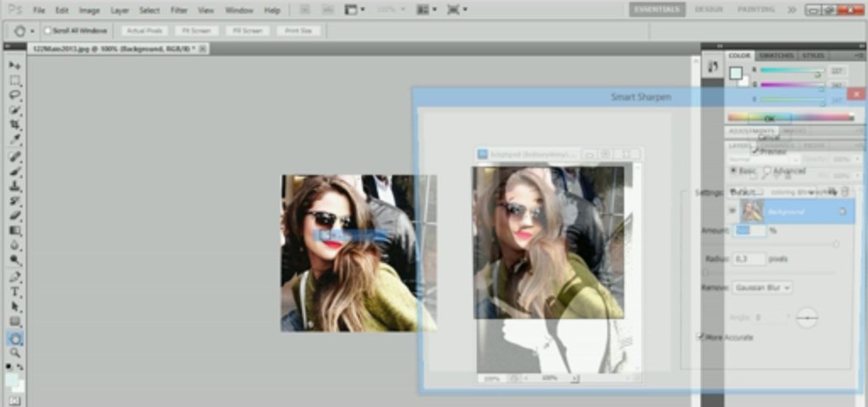Open the Remove Gaussian Blur dropdown
868x407 pixels.
pyautogui.click(x=762, y=287)
